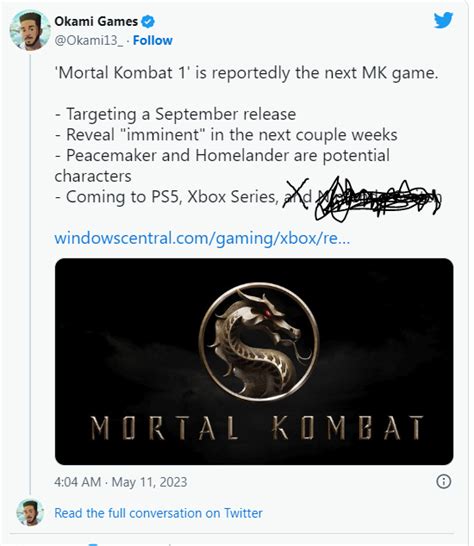
Task: Click the Coming to PS5, Xbox Series line
Action: tap(166, 197)
